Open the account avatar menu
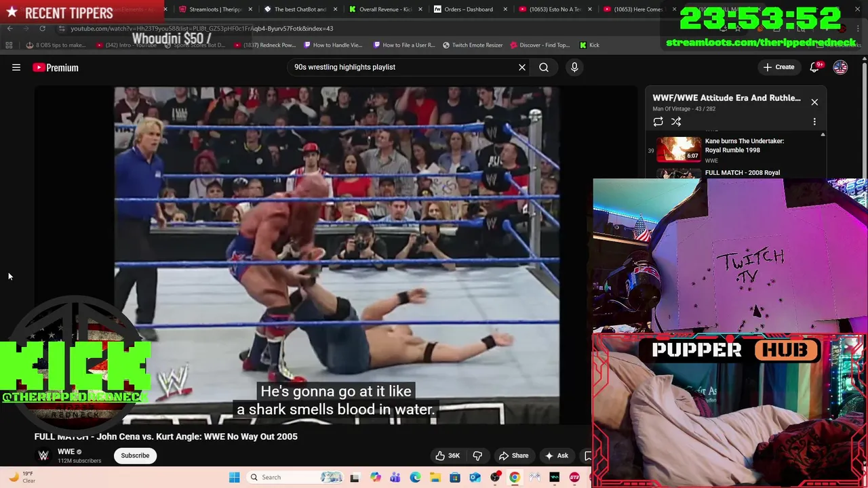 840,67
